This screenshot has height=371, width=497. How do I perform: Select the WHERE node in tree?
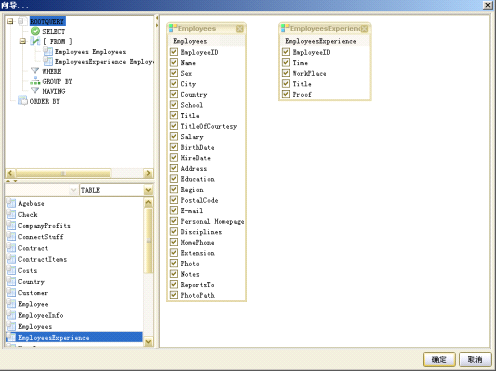pos(52,71)
